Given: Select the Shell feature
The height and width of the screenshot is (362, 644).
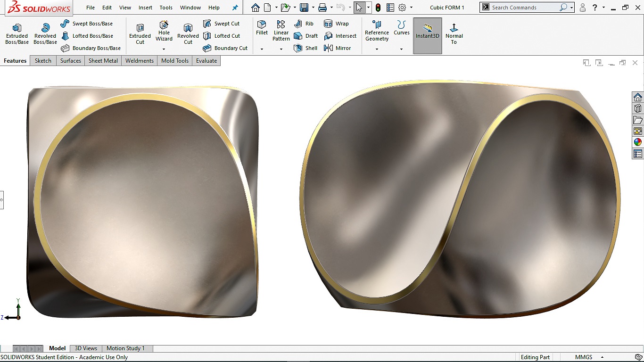Looking at the screenshot, I should pos(305,48).
